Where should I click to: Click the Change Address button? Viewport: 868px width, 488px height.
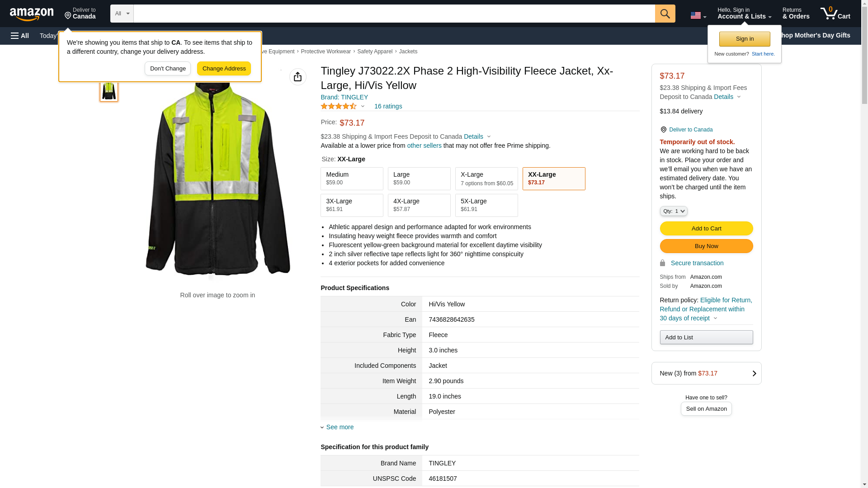point(224,69)
